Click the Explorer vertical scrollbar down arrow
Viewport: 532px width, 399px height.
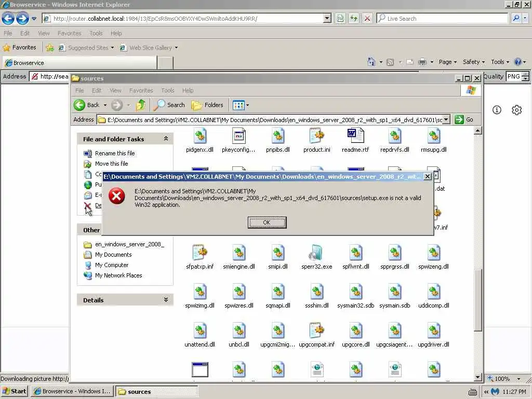478,377
